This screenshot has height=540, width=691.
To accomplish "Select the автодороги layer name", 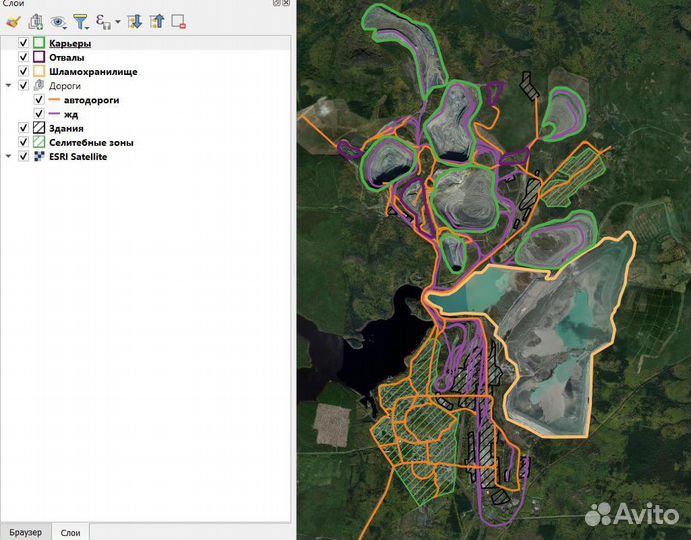I will [x=92, y=100].
